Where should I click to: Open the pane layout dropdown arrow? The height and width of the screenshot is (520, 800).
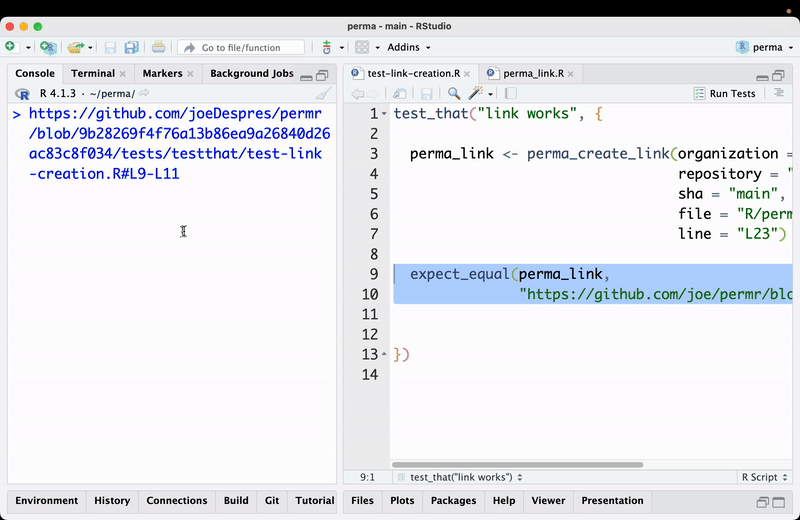[378, 47]
